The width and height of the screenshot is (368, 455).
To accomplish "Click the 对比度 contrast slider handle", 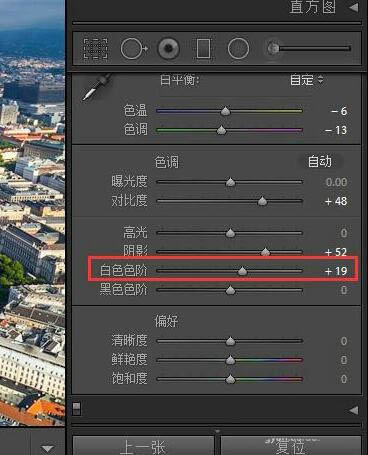I will pos(262,201).
